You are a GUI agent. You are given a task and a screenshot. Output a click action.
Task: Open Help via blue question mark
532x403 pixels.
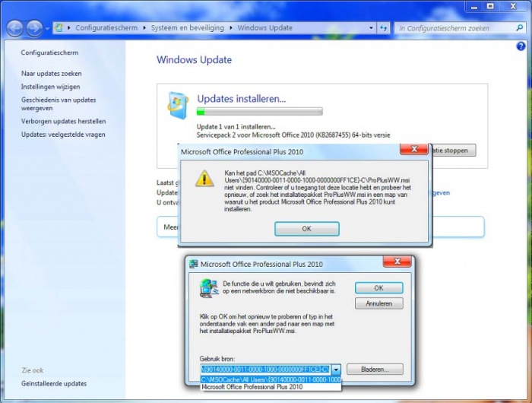[521, 46]
